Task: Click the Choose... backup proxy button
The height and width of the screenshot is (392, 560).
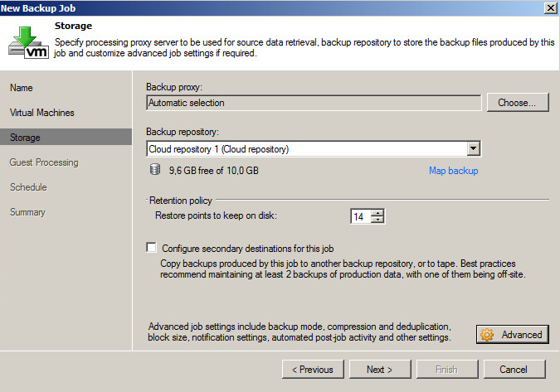Action: tap(517, 103)
